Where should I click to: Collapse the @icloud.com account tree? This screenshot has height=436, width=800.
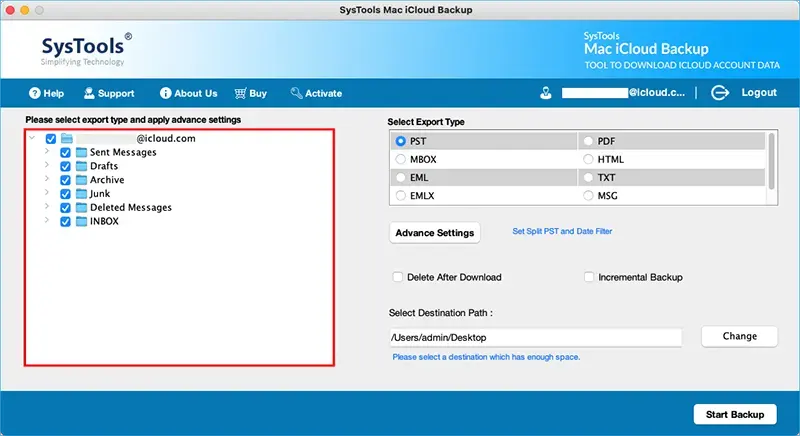(32, 138)
